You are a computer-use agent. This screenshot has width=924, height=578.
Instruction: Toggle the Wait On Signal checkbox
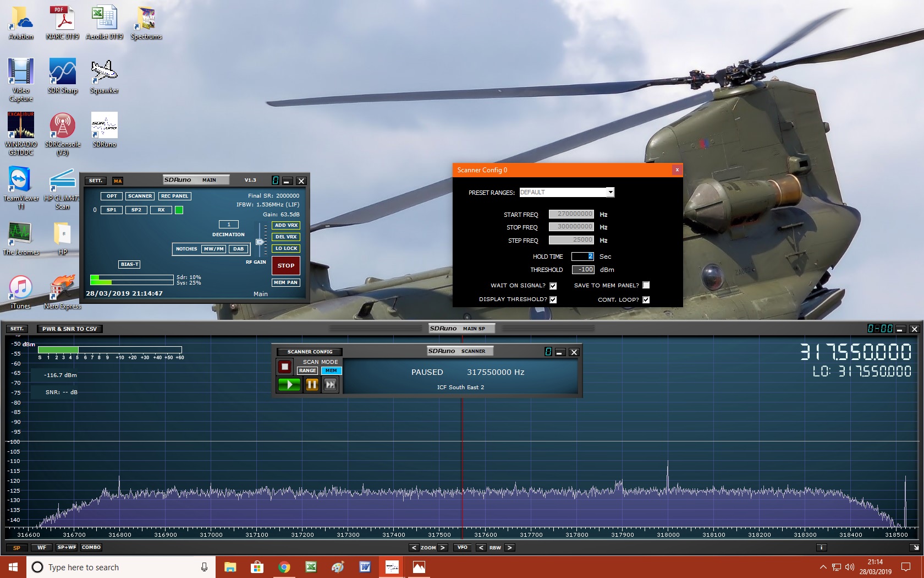(553, 286)
